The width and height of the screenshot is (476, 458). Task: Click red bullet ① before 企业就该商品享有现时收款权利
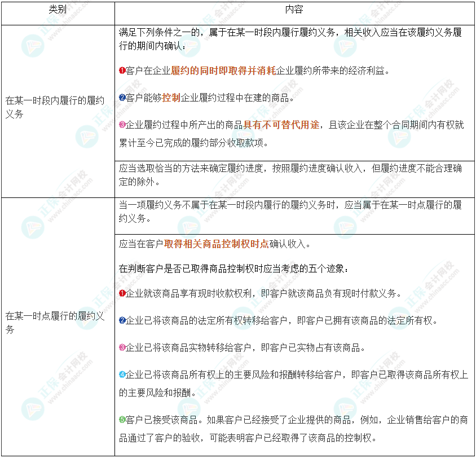pos(122,293)
